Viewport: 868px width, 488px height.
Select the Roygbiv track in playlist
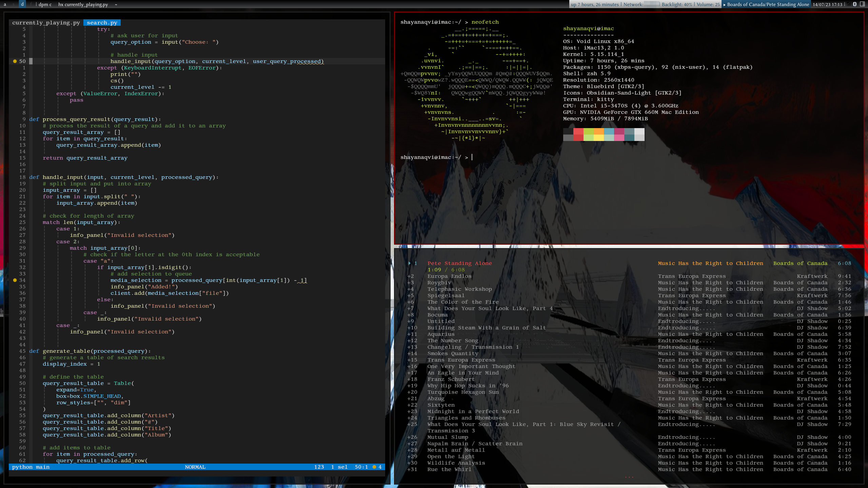pyautogui.click(x=439, y=283)
